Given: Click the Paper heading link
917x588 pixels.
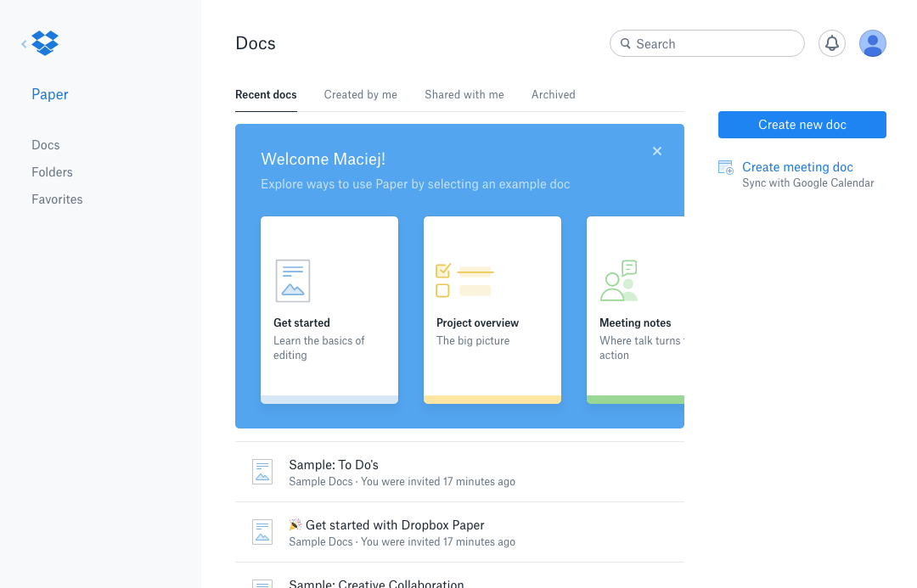Looking at the screenshot, I should (x=50, y=94).
